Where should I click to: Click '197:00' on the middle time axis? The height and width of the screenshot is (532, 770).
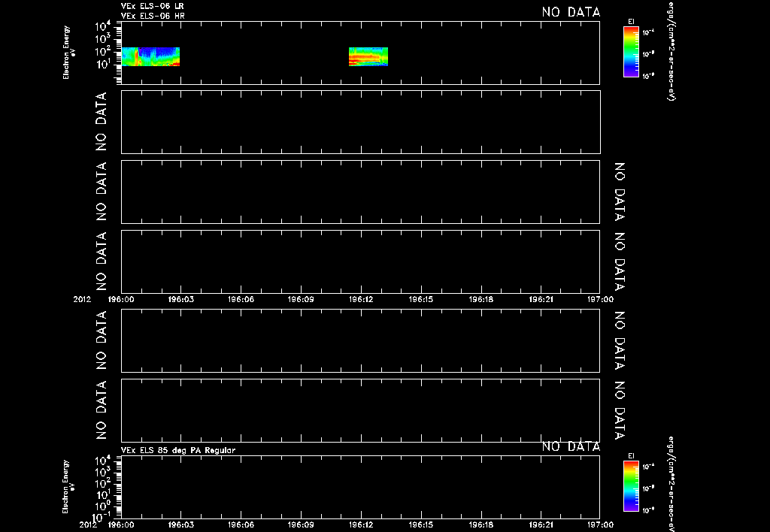(601, 299)
